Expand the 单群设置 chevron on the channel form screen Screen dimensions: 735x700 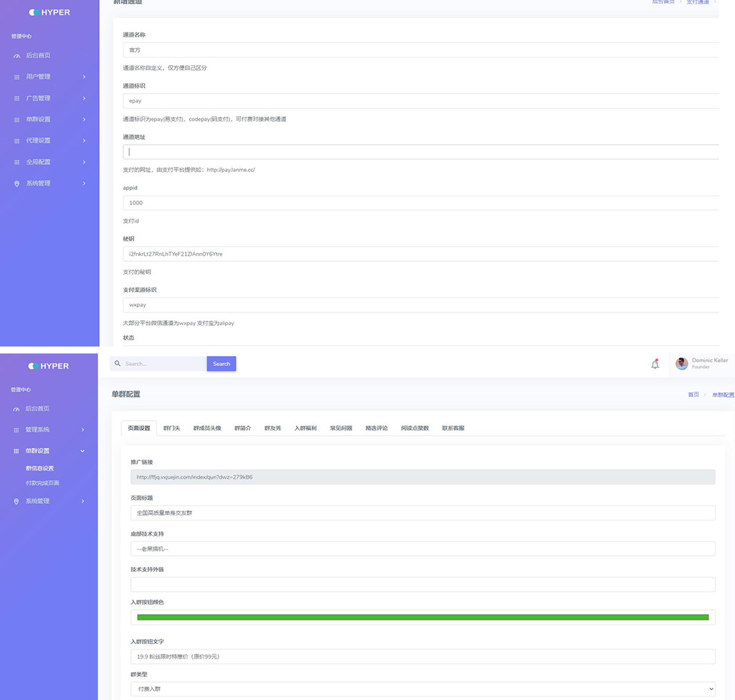85,119
